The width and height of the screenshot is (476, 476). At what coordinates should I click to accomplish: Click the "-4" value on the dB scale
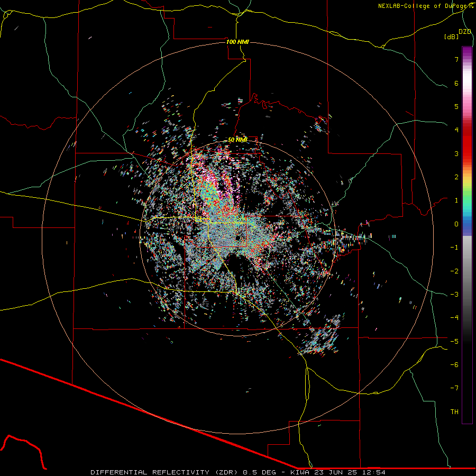(x=454, y=318)
